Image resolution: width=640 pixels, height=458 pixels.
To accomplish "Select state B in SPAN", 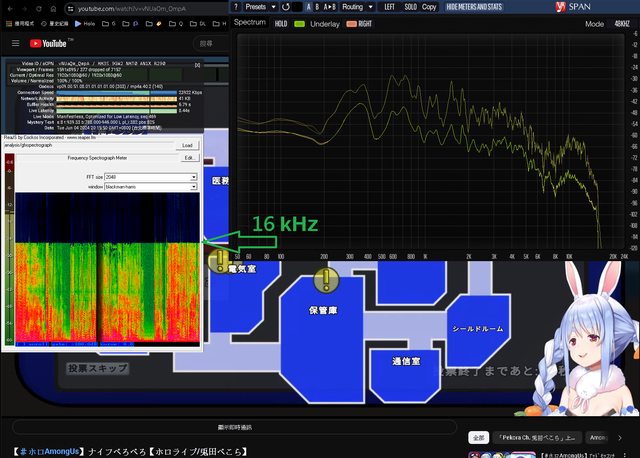I will 317,7.
